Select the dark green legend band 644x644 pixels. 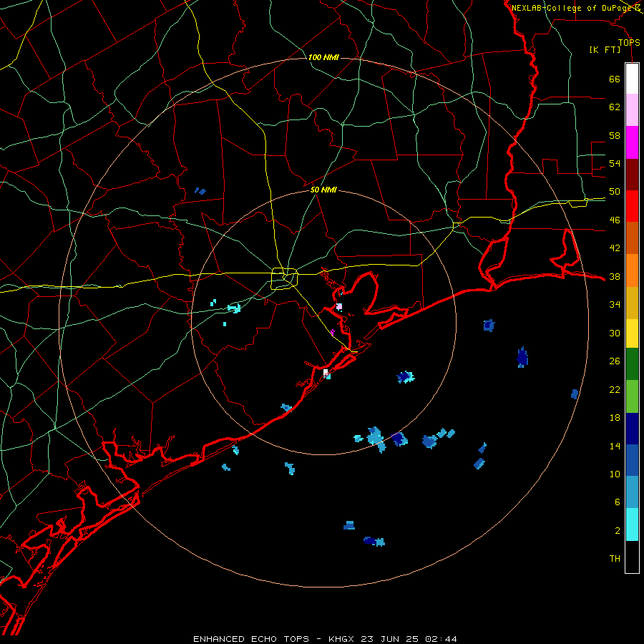click(x=632, y=364)
